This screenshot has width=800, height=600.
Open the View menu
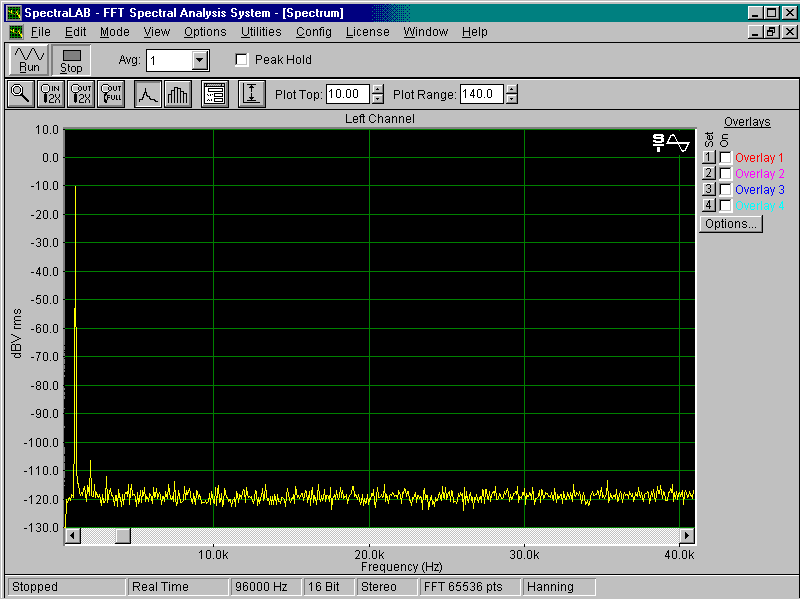[157, 32]
